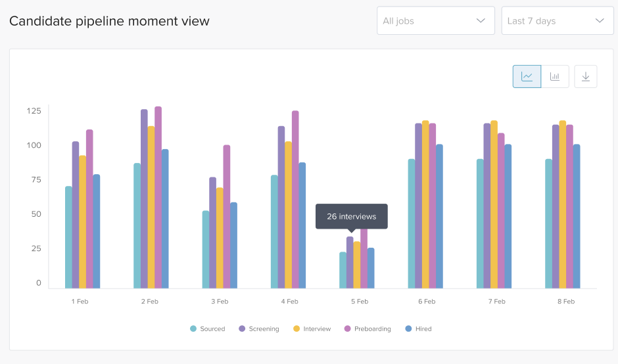
Task: Open the Last 7 days dropdown
Action: pyautogui.click(x=558, y=21)
